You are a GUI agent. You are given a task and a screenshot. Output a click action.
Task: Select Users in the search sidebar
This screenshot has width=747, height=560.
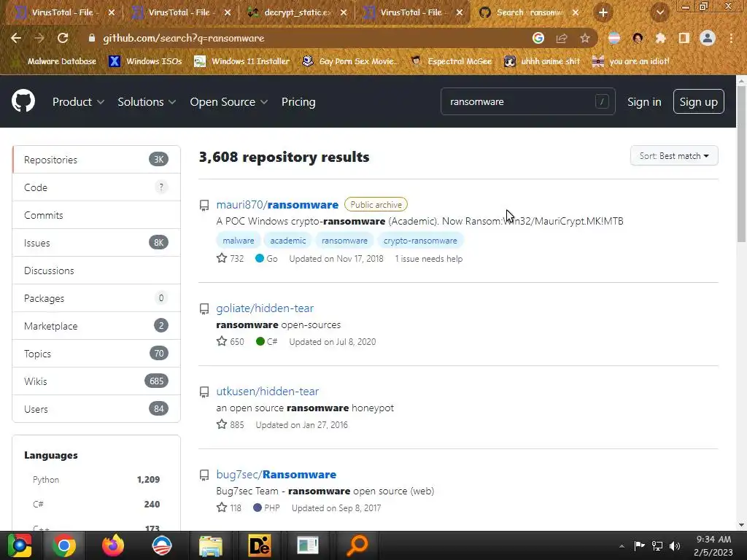pyautogui.click(x=96, y=408)
